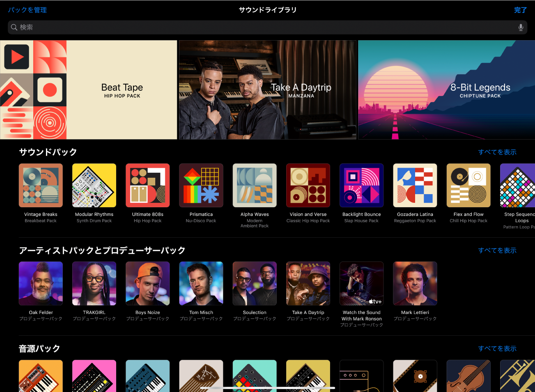Show all artist and producer packs
Screen dimensions: 535x392
[x=497, y=250]
